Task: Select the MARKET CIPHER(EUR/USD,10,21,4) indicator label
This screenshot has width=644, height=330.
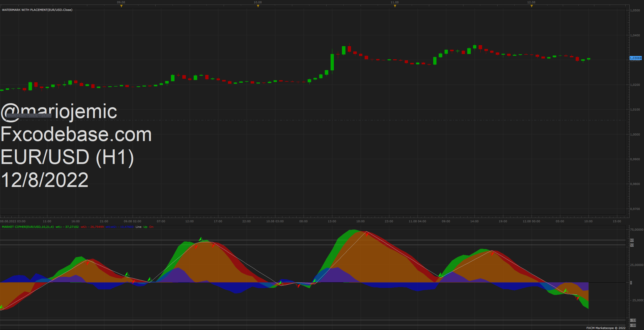Action: pyautogui.click(x=28, y=227)
